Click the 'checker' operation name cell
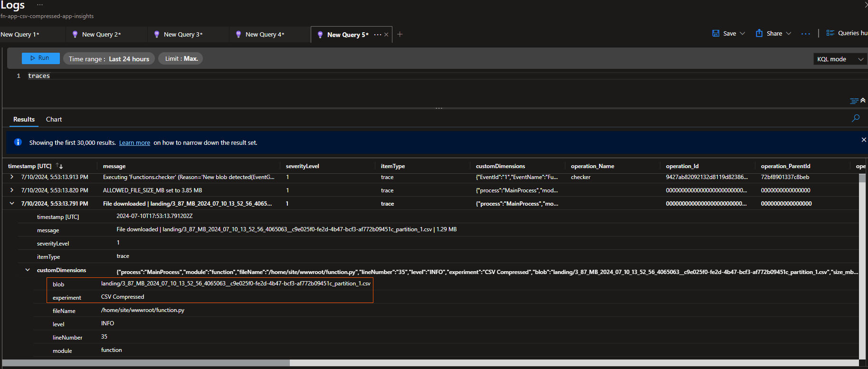The image size is (868, 369). tap(581, 177)
